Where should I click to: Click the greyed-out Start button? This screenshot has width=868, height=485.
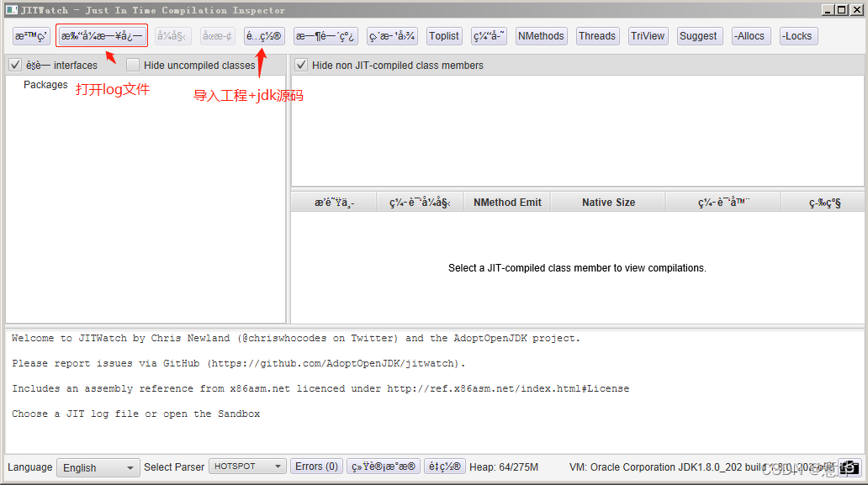[172, 36]
